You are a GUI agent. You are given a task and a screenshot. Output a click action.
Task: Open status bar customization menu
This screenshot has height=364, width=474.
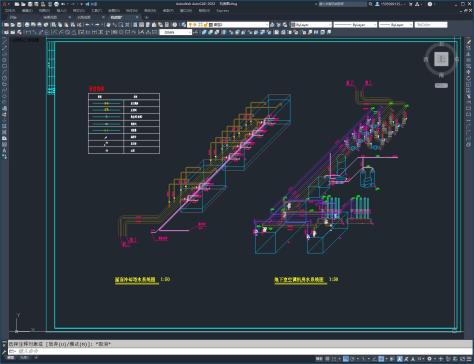[x=469, y=359]
